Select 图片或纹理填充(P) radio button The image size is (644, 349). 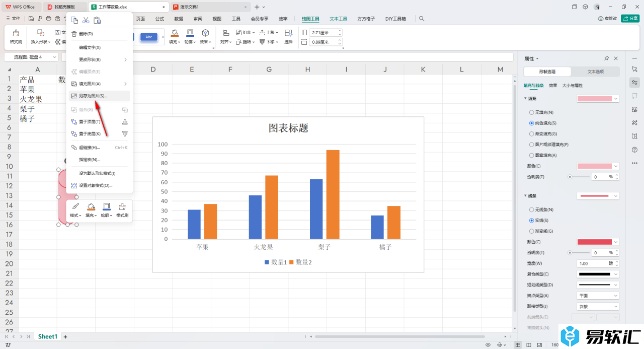531,145
